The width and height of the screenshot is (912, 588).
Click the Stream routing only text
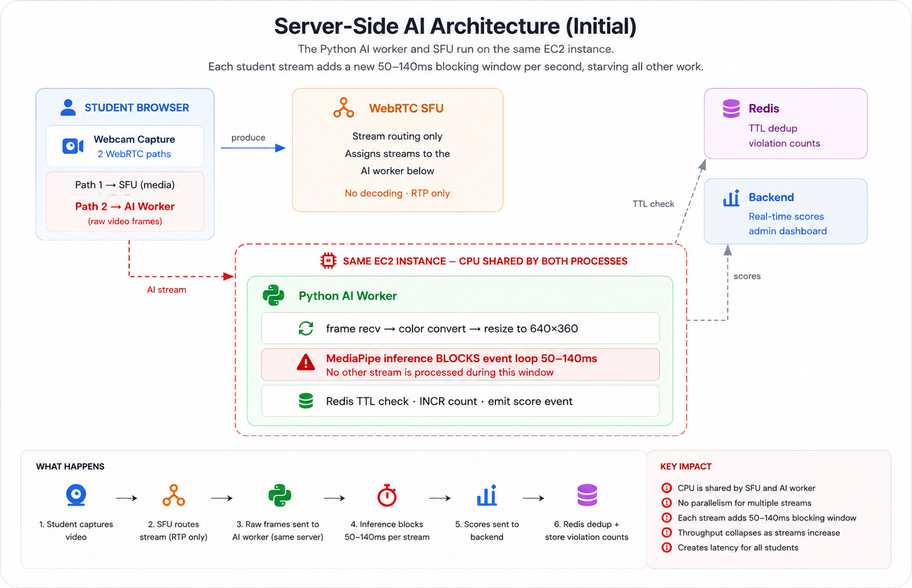[397, 136]
